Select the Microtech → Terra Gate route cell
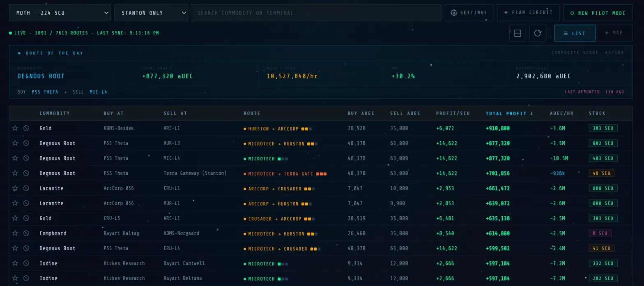The image size is (644, 286). click(x=285, y=174)
